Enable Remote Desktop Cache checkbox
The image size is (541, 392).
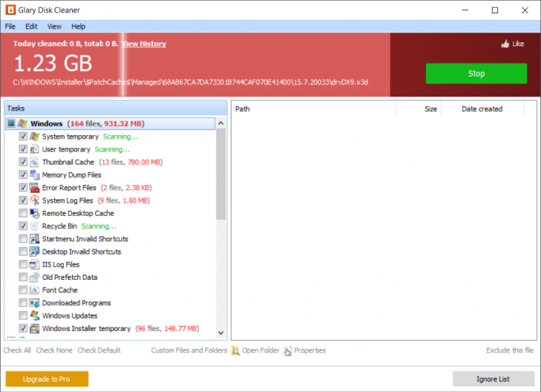pyautogui.click(x=23, y=213)
